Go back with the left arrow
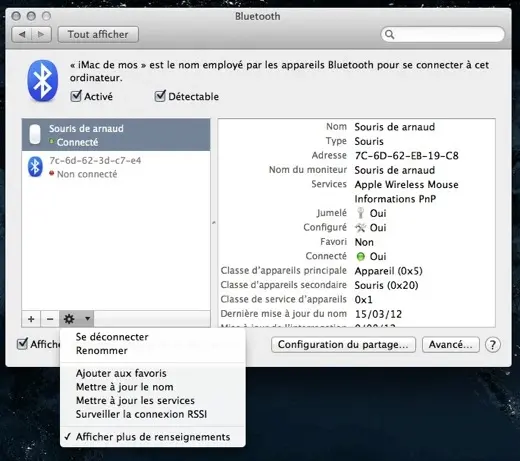 (x=22, y=34)
